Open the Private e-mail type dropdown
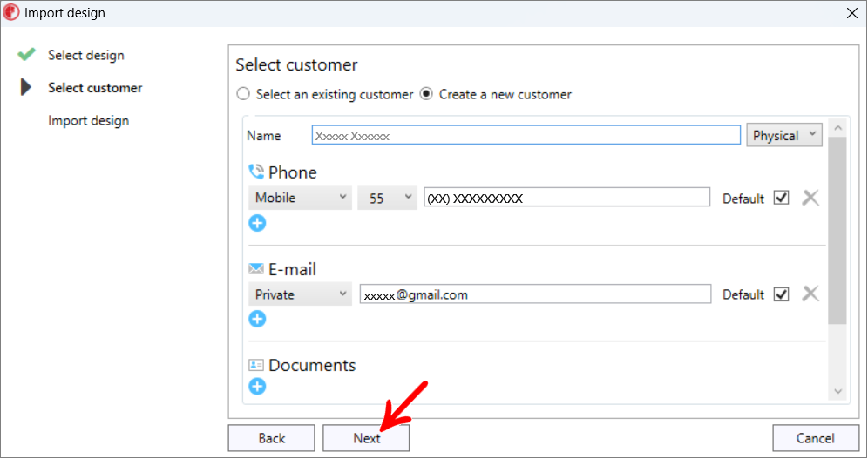Screen dimensions: 868x459 pos(300,294)
